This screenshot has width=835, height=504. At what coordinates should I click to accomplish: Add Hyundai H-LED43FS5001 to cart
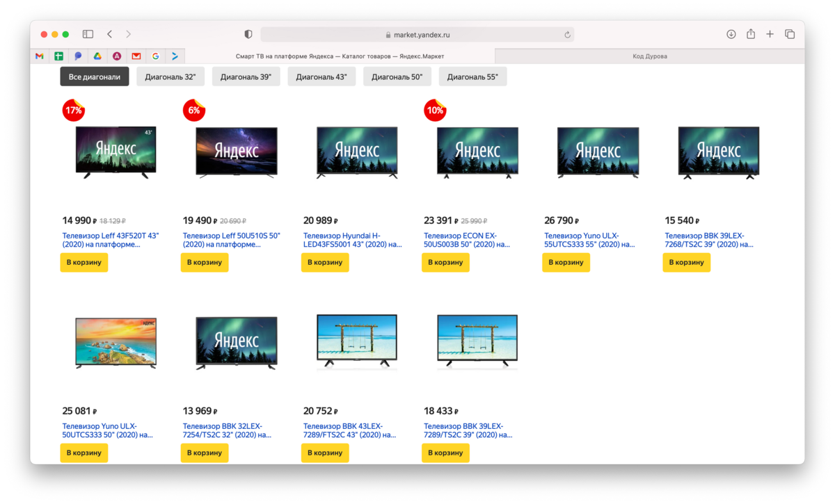(325, 262)
